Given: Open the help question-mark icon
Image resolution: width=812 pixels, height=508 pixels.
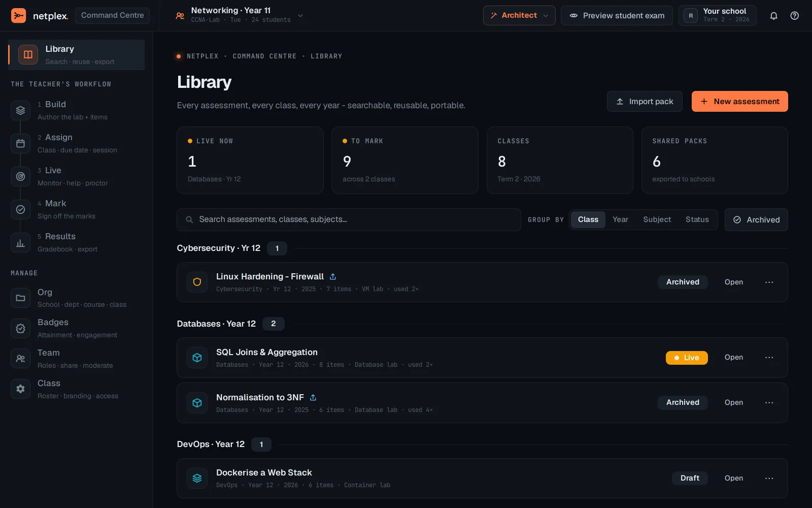Looking at the screenshot, I should tap(795, 16).
